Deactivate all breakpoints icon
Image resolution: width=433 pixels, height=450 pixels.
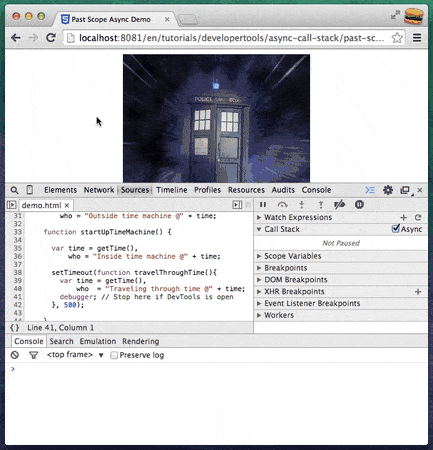(x=339, y=205)
